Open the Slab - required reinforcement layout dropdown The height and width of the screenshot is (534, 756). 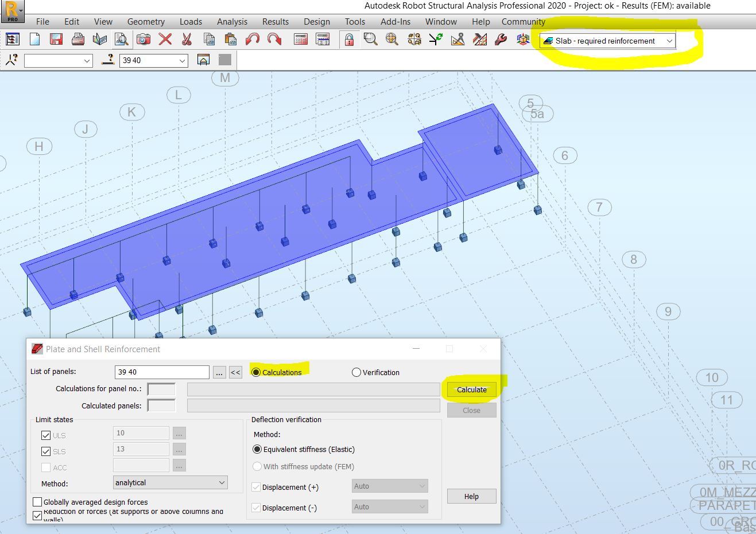pyautogui.click(x=669, y=41)
